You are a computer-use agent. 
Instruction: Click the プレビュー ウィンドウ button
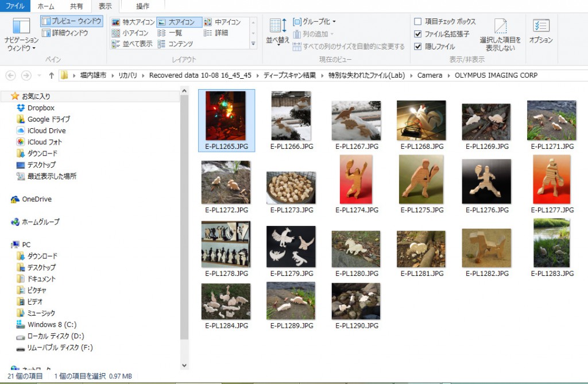[x=71, y=21]
